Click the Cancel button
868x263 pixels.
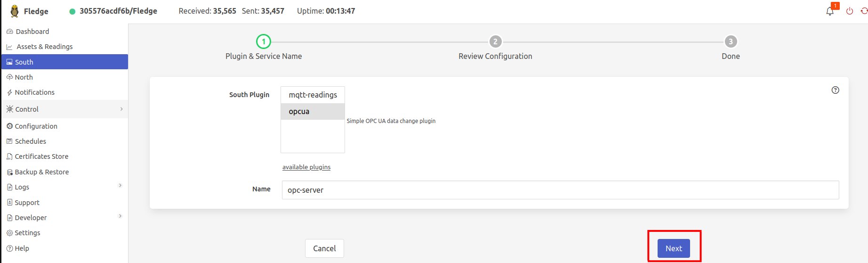(x=324, y=248)
